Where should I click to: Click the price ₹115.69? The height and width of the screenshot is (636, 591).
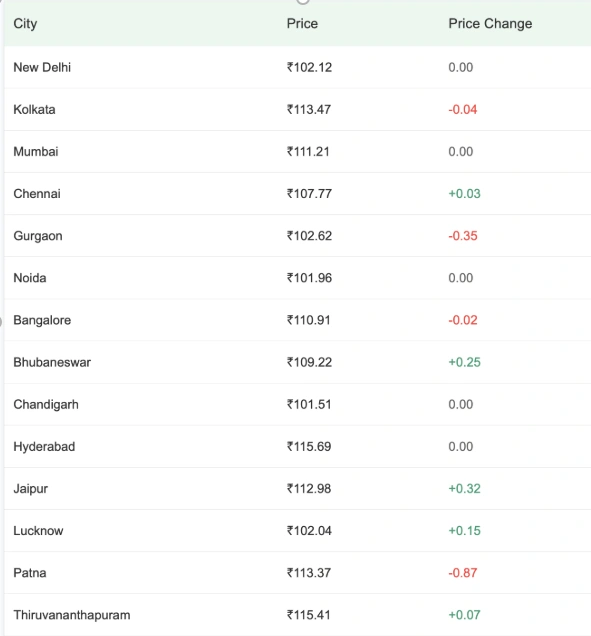[x=309, y=447]
